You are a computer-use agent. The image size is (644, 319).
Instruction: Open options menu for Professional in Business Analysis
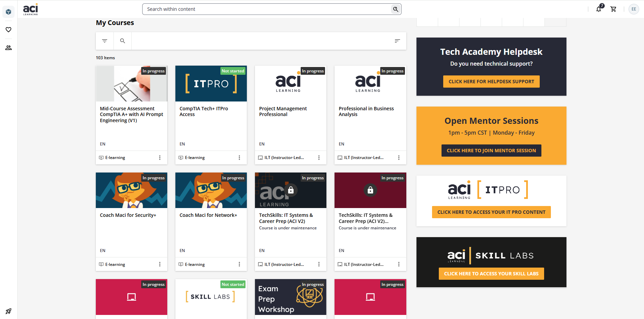pyautogui.click(x=399, y=158)
